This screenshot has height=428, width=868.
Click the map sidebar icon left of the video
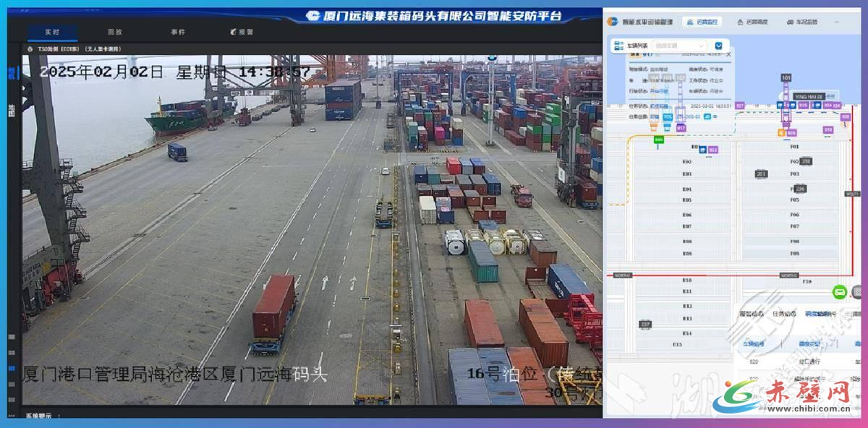coord(12,110)
